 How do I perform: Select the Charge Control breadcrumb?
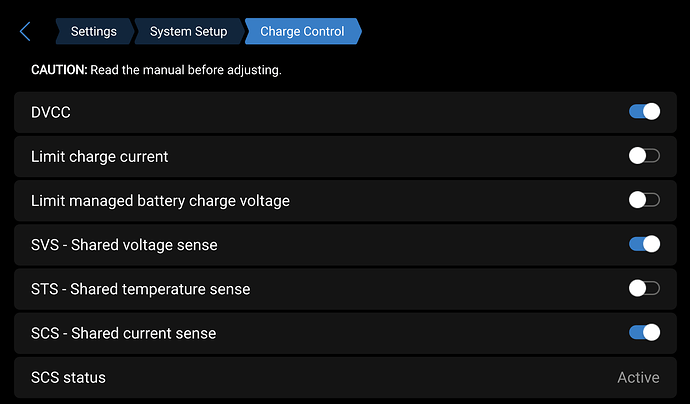point(302,32)
